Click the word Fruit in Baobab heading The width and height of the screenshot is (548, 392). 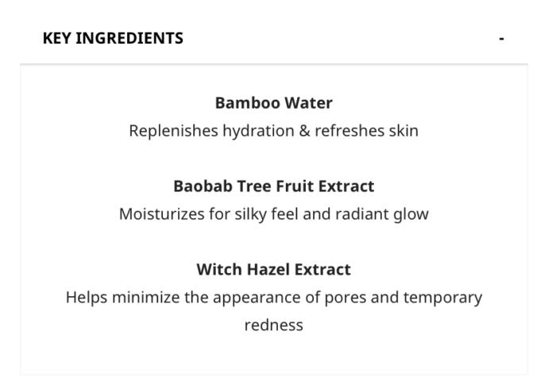[x=293, y=186]
